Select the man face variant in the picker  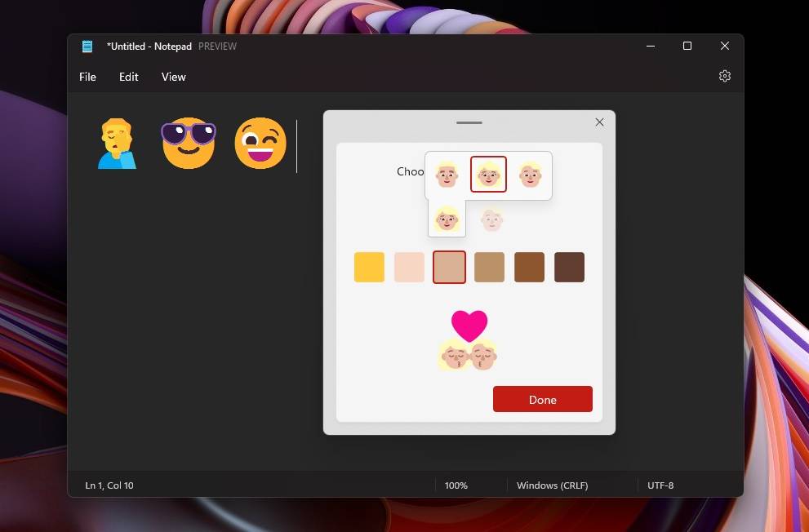pyautogui.click(x=447, y=174)
